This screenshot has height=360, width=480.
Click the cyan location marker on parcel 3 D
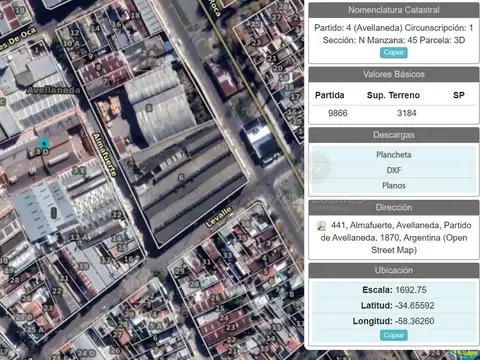[x=44, y=144]
